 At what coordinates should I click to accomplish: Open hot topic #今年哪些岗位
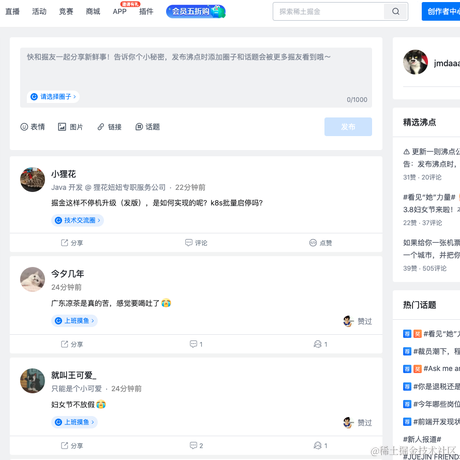[x=436, y=404]
